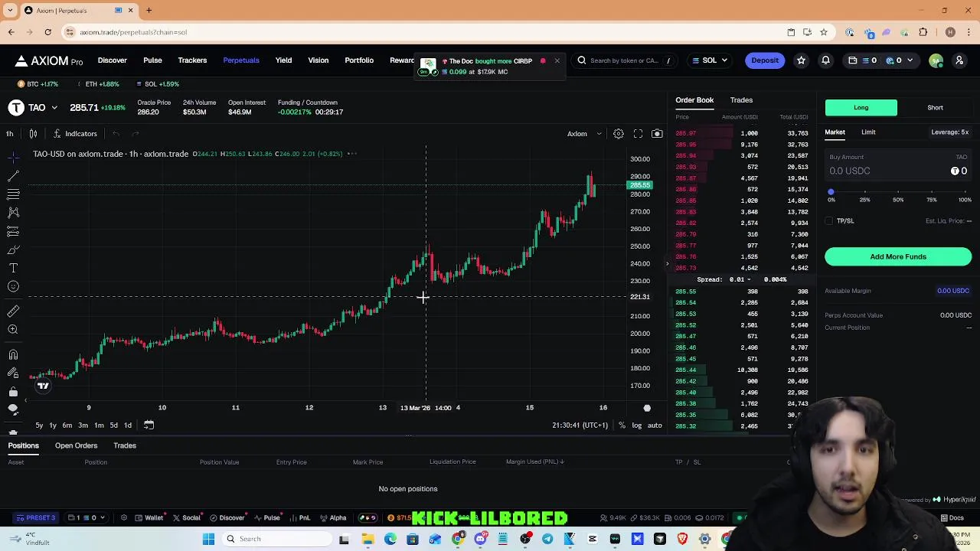Open the Portfolio page
The height and width of the screenshot is (551, 980).
coord(359,60)
